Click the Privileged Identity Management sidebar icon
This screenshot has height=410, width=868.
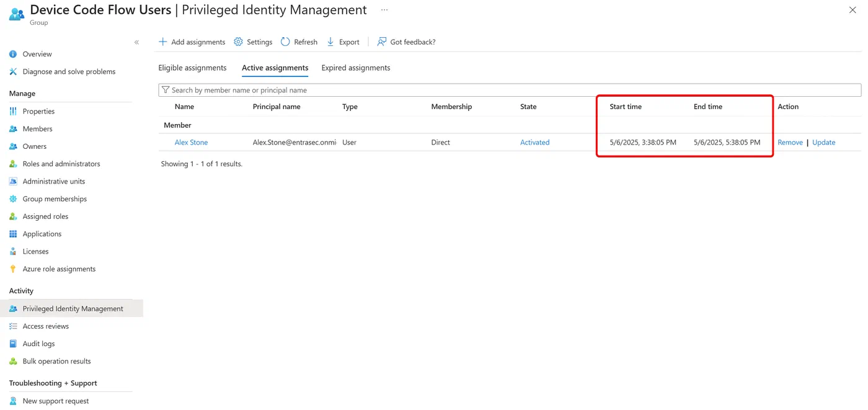click(x=13, y=308)
